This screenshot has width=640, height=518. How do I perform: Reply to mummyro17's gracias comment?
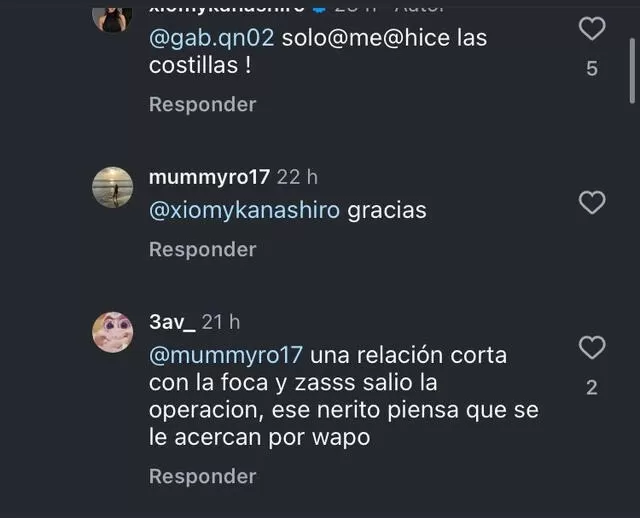(x=202, y=249)
